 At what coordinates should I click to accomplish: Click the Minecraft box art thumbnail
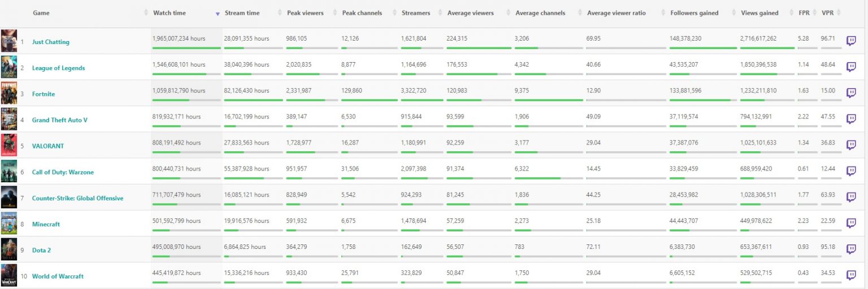pyautogui.click(x=9, y=224)
